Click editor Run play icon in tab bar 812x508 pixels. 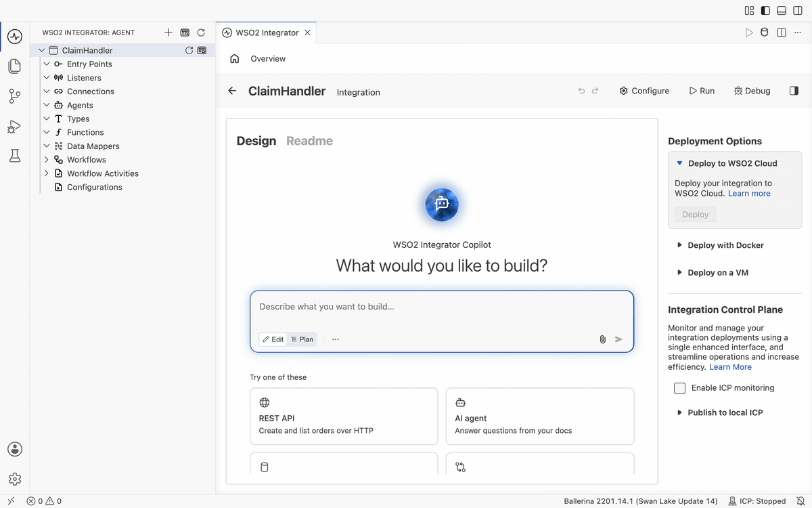click(749, 33)
